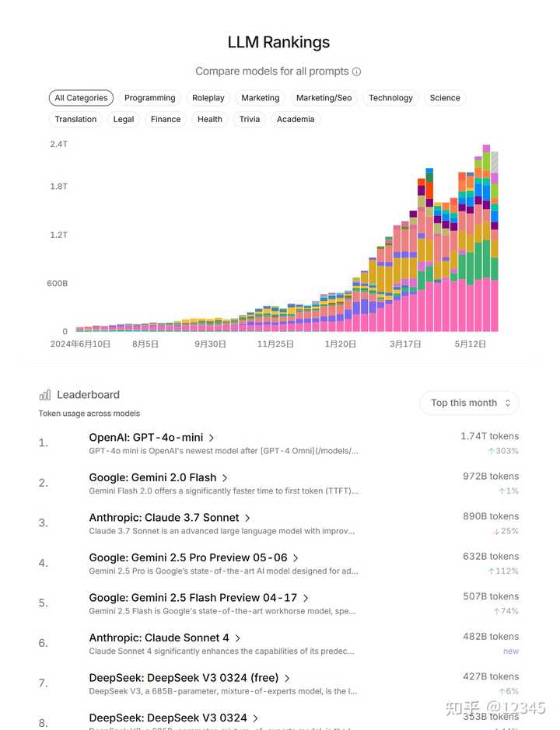Expand DeepSeek V3 0324 (free) chevron
The image size is (560, 730).
coord(287,678)
